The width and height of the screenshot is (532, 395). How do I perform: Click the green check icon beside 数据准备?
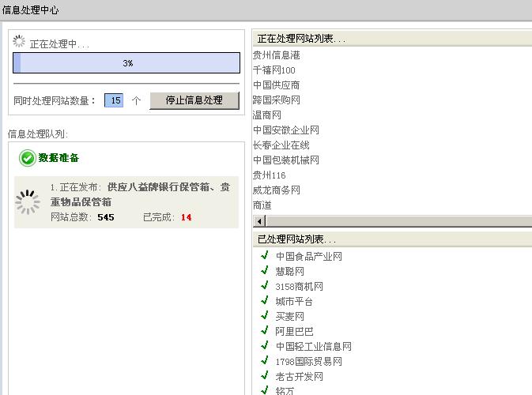[x=27, y=159]
